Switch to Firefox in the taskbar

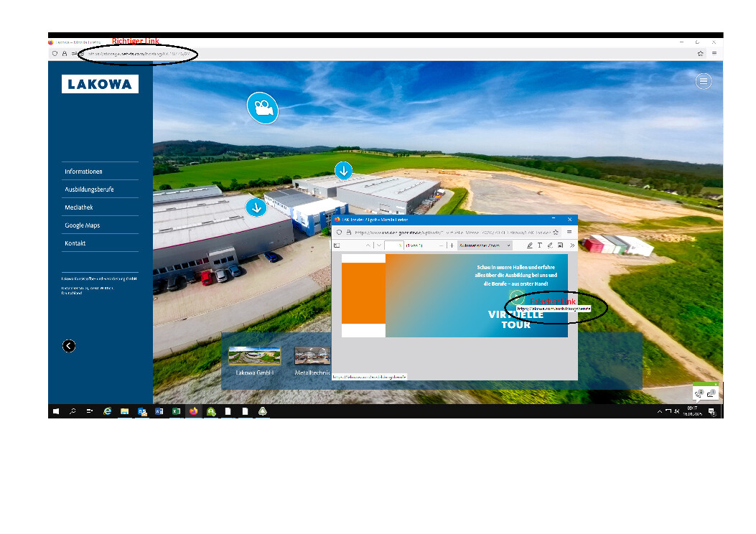tap(194, 411)
